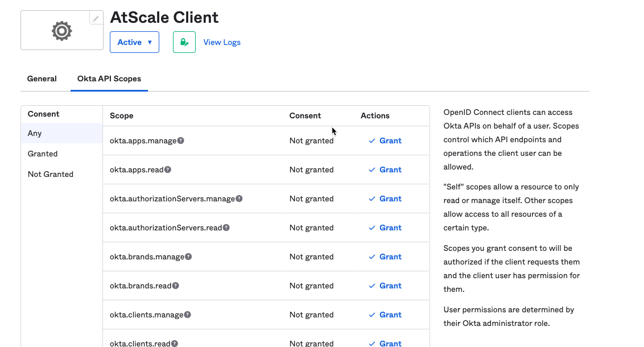Screen dimensions: 644x347
Task: Show help for okta.authorizationServers.manage scope
Action: tap(239, 199)
